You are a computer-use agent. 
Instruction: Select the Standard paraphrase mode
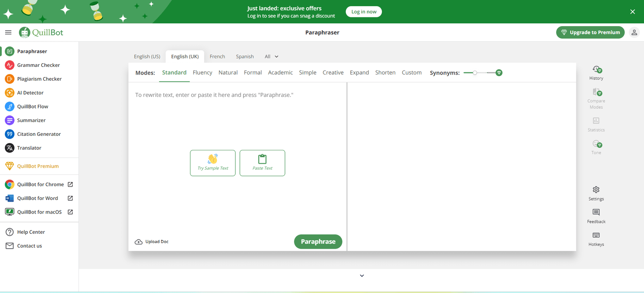tap(174, 73)
